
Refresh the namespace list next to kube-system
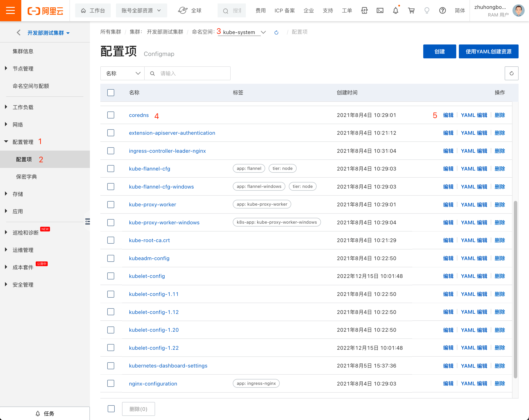276,32
